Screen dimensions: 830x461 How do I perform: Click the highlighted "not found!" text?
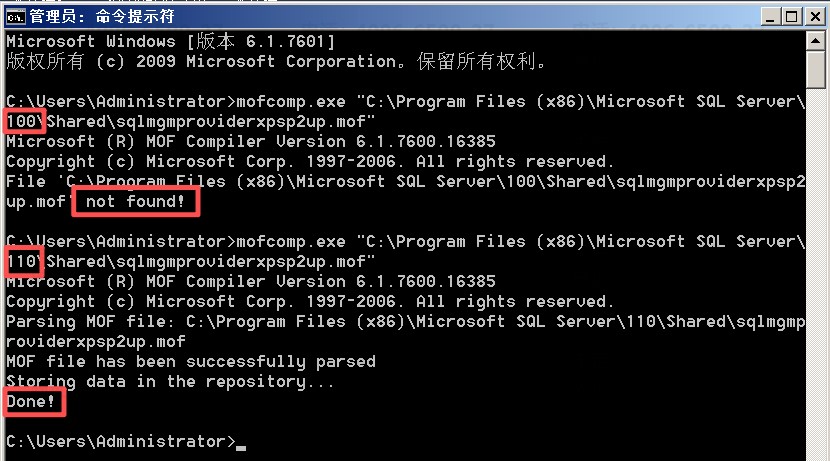[135, 203]
